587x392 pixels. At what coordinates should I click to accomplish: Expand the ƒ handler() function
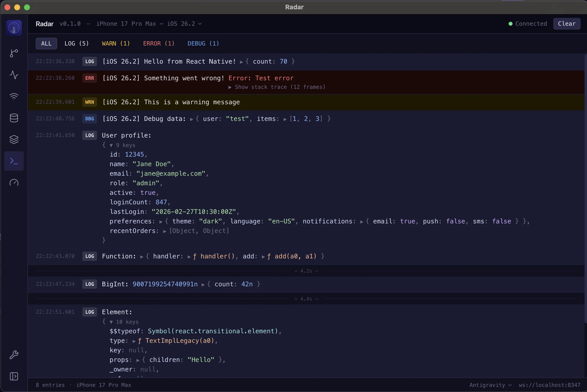click(x=189, y=257)
